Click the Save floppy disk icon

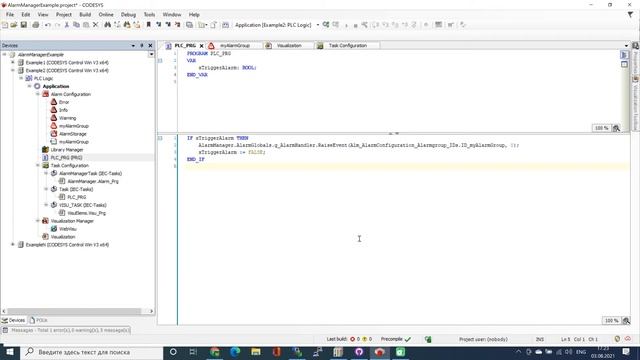click(x=24, y=25)
